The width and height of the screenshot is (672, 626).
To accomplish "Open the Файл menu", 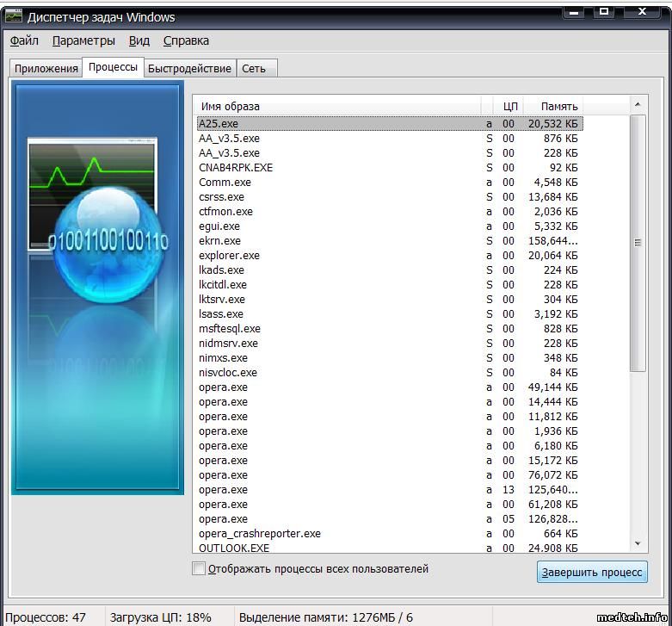I will (x=24, y=40).
